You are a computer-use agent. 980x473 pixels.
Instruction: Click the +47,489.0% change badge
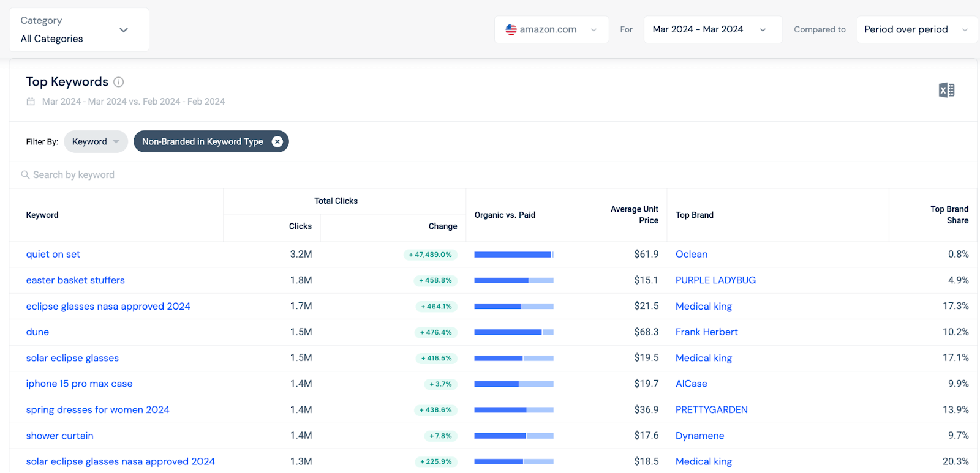coord(431,255)
